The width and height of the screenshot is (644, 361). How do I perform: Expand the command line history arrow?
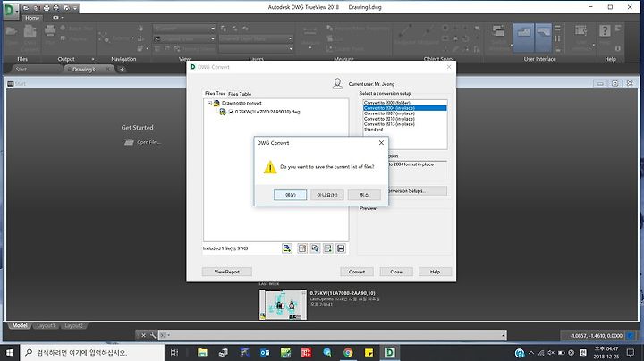click(504, 335)
